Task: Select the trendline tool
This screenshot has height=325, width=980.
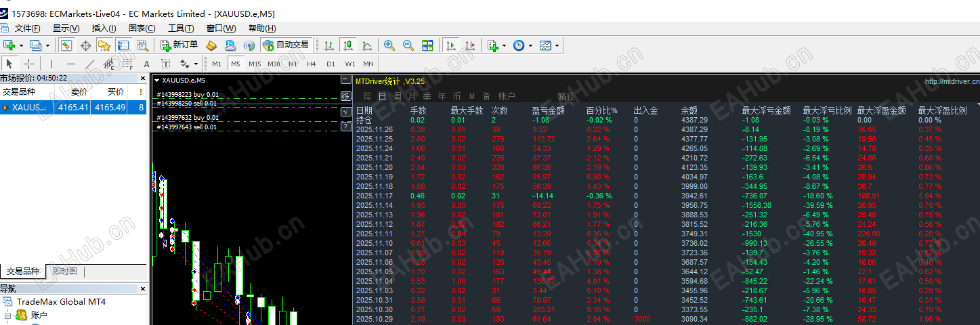Action: pos(89,64)
